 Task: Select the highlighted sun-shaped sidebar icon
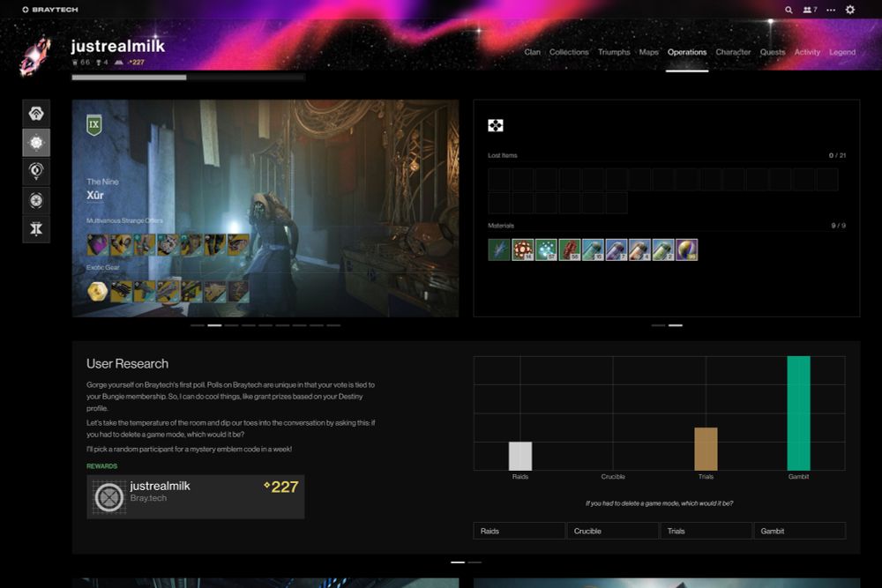point(36,143)
